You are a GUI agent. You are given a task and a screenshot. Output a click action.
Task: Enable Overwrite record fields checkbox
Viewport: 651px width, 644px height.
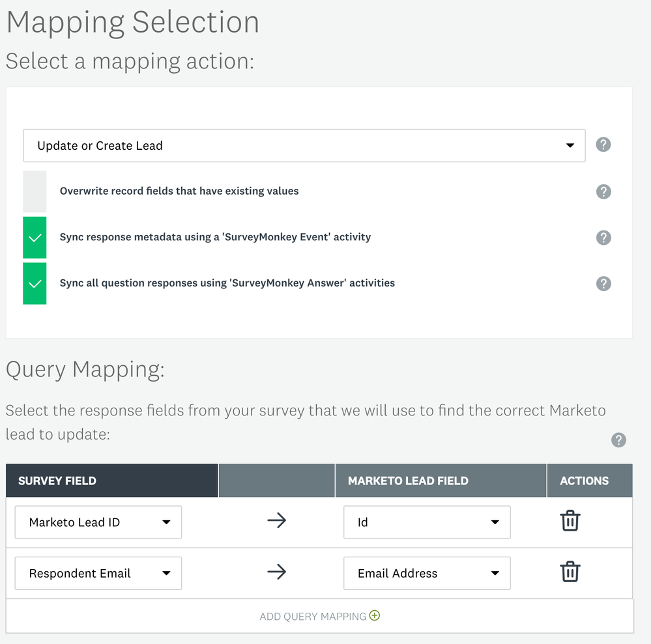[35, 191]
